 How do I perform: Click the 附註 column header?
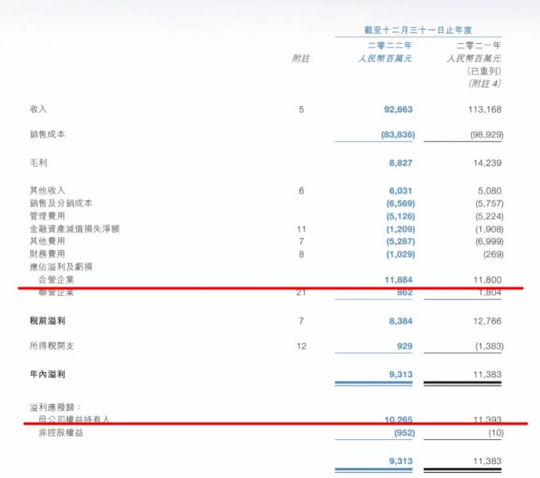tap(301, 59)
